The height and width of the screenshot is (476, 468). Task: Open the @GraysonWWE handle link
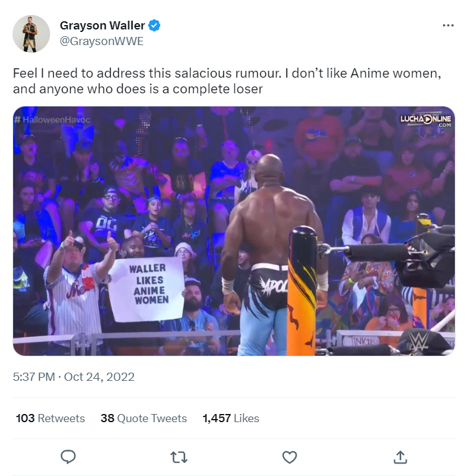101,41
